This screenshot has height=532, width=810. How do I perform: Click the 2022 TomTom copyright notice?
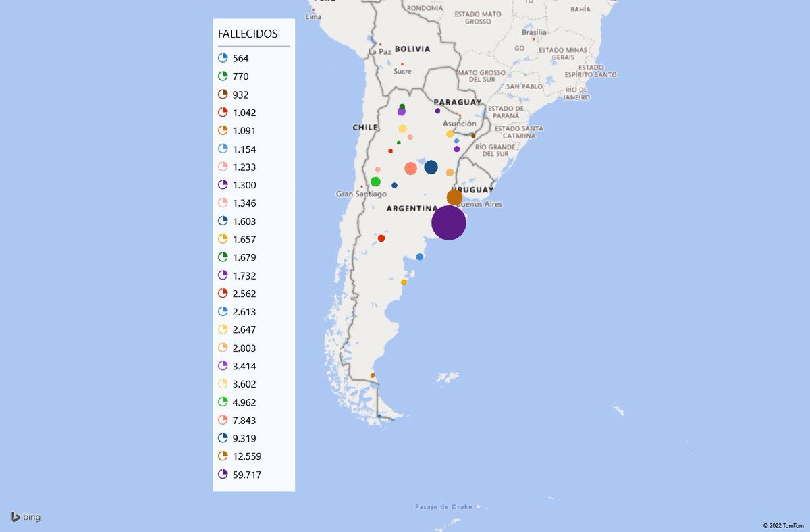(x=783, y=525)
